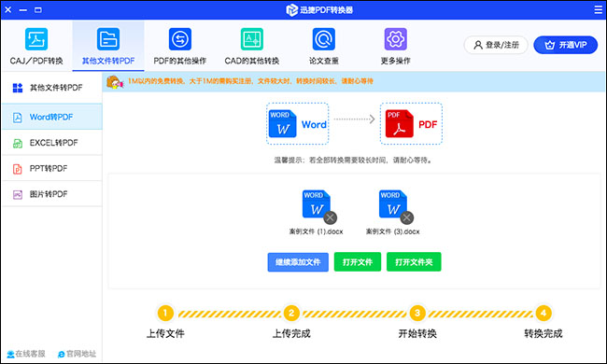Select PPT转PDF in the sidebar

pyautogui.click(x=52, y=168)
